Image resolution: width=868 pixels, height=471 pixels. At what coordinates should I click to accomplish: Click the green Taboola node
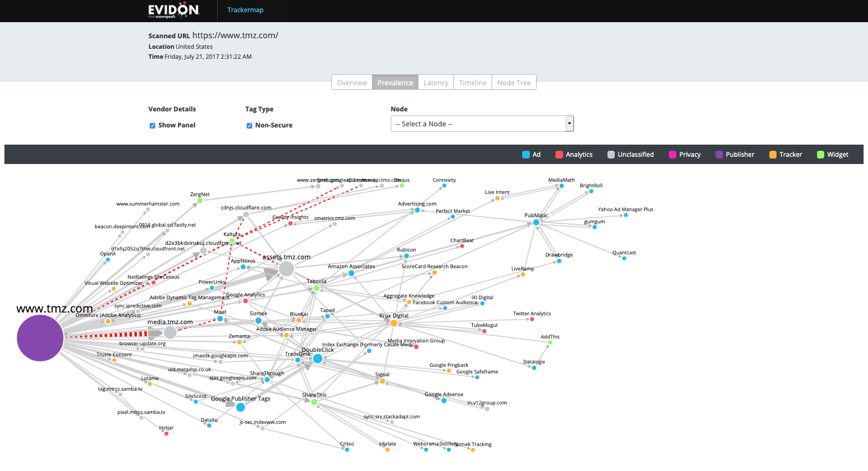pyautogui.click(x=316, y=288)
